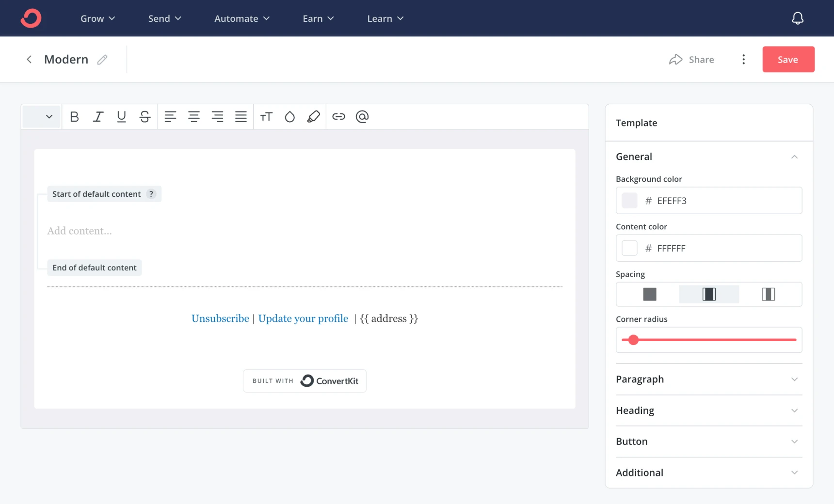Insert a link with the chain icon

pyautogui.click(x=338, y=117)
